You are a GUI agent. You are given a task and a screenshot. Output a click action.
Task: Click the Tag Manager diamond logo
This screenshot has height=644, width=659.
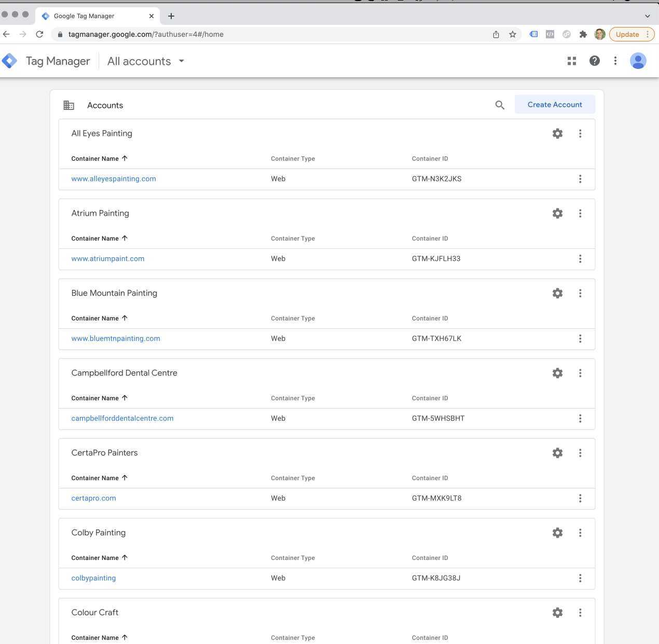(x=9, y=61)
